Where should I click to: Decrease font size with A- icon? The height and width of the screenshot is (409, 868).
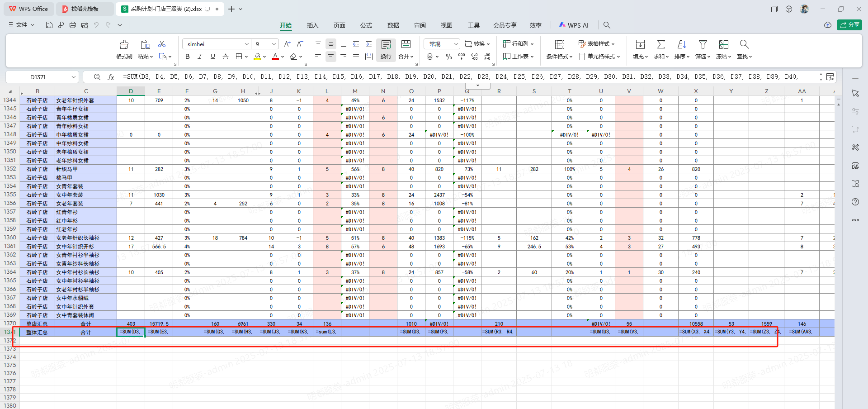click(x=300, y=44)
